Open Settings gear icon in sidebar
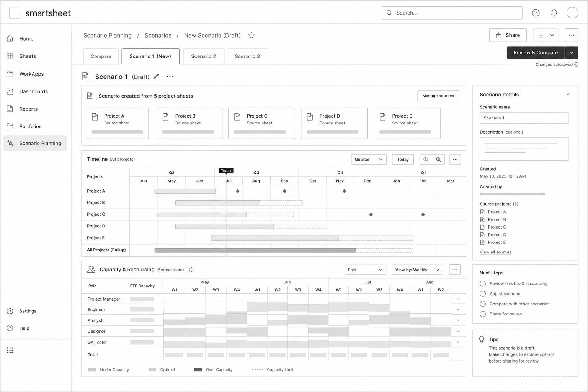The width and height of the screenshot is (588, 392). [x=10, y=311]
